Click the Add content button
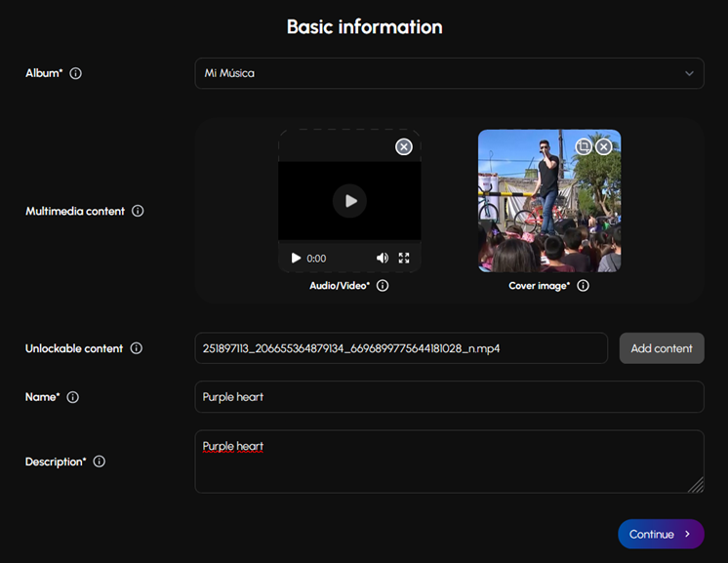Viewport: 728px width, 563px height. coord(661,348)
